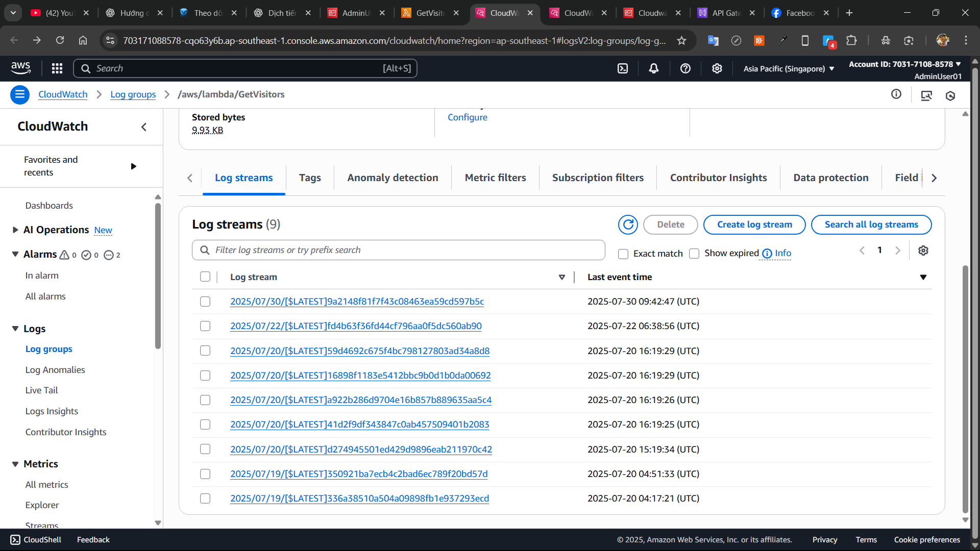This screenshot has height=551, width=980.
Task: Collapse the Logs section
Action: point(15,329)
